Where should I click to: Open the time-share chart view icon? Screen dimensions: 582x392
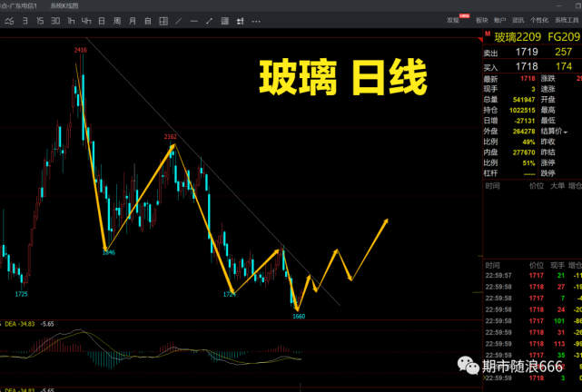click(x=9, y=21)
